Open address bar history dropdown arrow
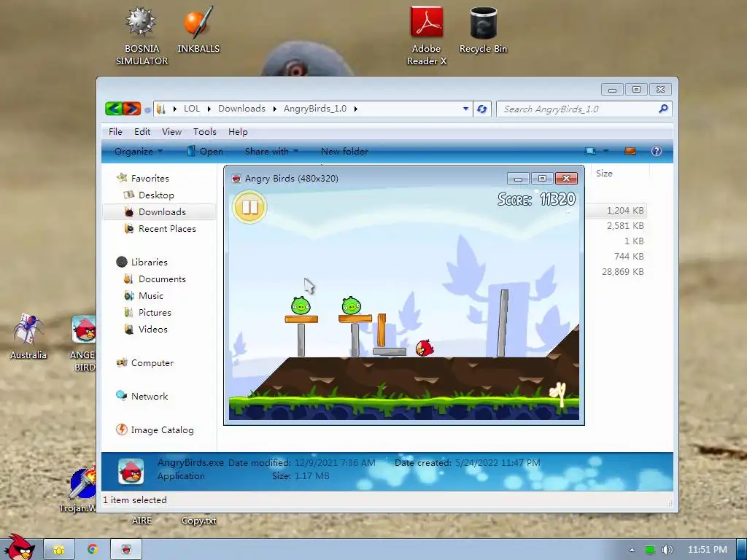The width and height of the screenshot is (747, 560). pos(465,109)
